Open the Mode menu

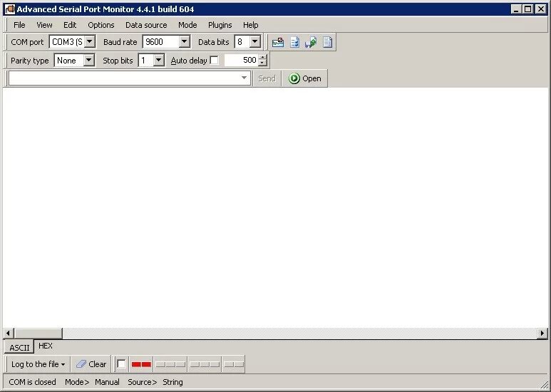pos(187,25)
